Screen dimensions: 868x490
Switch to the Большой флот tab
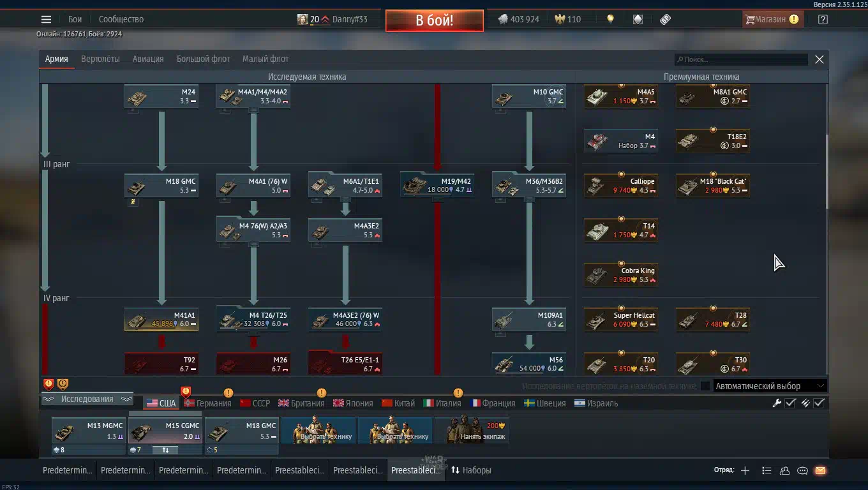pos(203,59)
